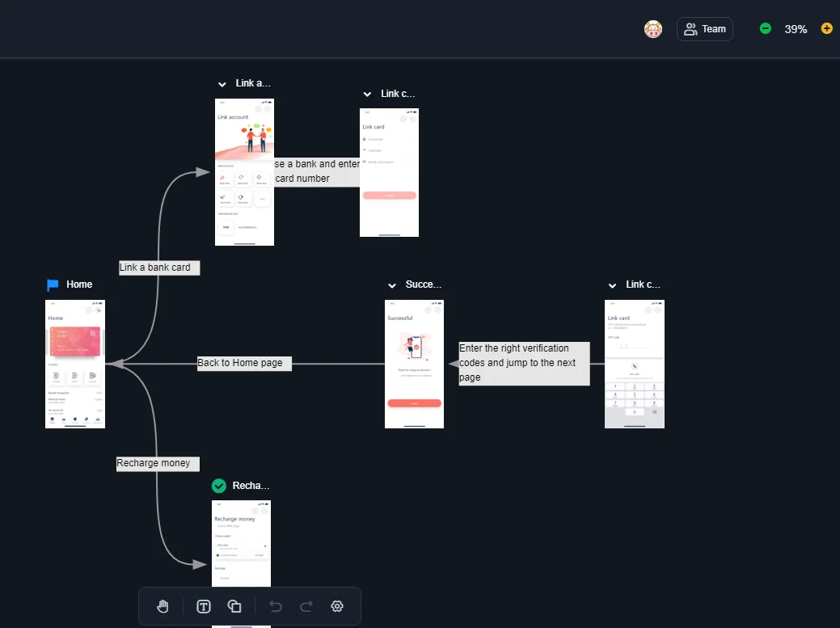Image resolution: width=840 pixels, height=628 pixels.
Task: Expand chevron of top Link card screen
Action: (x=367, y=95)
